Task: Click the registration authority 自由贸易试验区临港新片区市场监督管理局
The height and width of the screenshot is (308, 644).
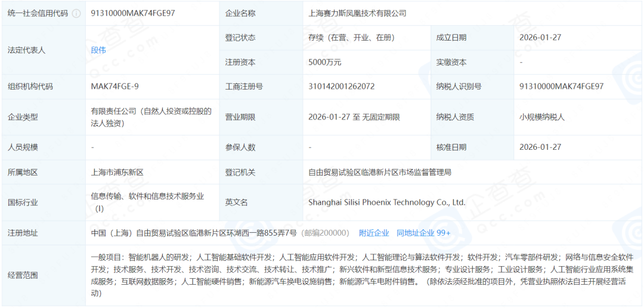Action: 380,173
